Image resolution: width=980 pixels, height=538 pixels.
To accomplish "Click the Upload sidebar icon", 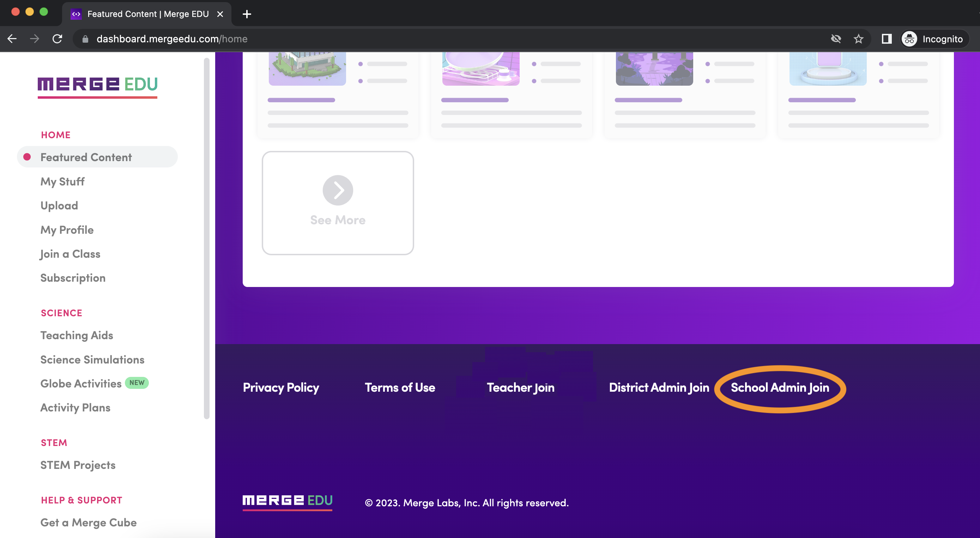I will [x=59, y=205].
